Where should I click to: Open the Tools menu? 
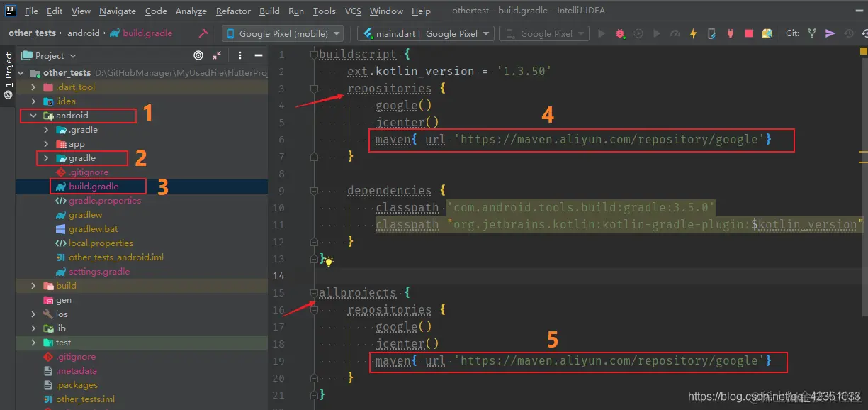click(x=325, y=11)
